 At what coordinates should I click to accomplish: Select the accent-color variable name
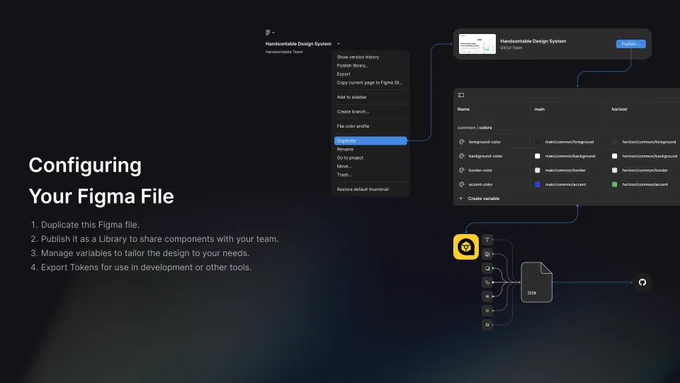[481, 184]
